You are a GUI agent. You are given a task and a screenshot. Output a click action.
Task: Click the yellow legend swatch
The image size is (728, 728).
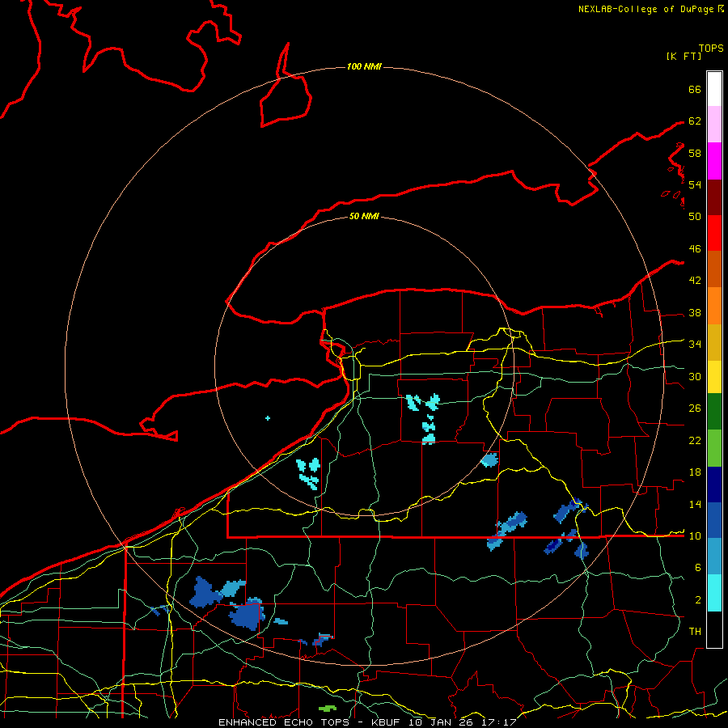714,376
